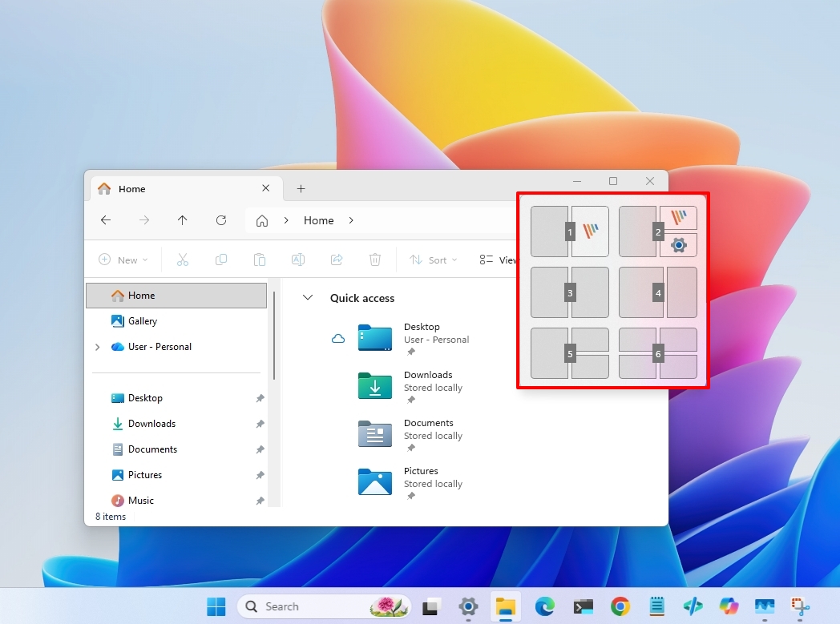
Task: Expand chevron after Home breadcrumb
Action: 351,220
